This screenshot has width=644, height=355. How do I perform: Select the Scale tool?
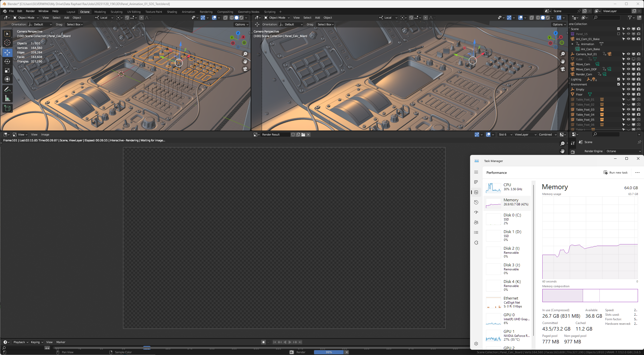[7, 70]
